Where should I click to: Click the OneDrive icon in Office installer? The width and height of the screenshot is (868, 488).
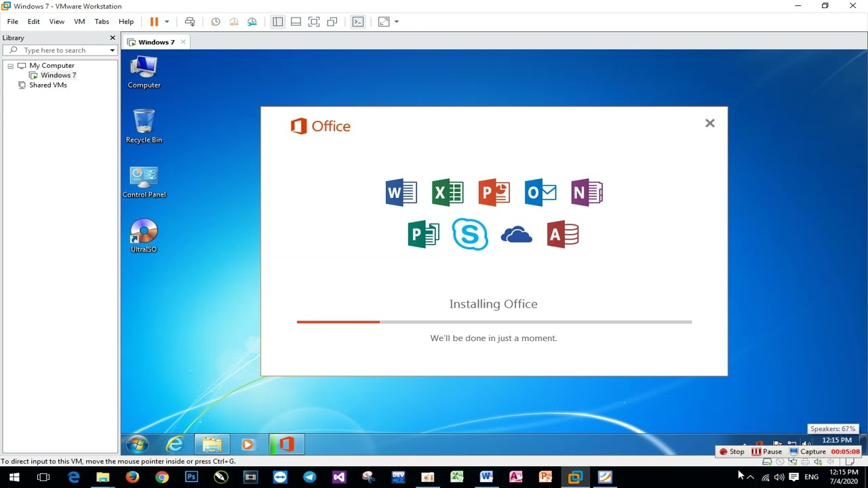point(516,235)
